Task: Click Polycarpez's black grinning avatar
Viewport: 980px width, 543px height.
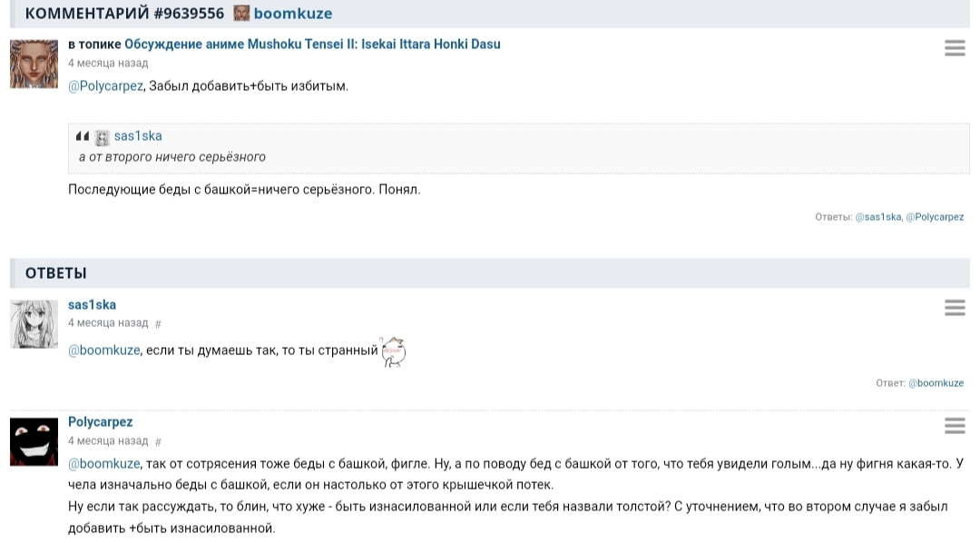Action: pos(34,442)
